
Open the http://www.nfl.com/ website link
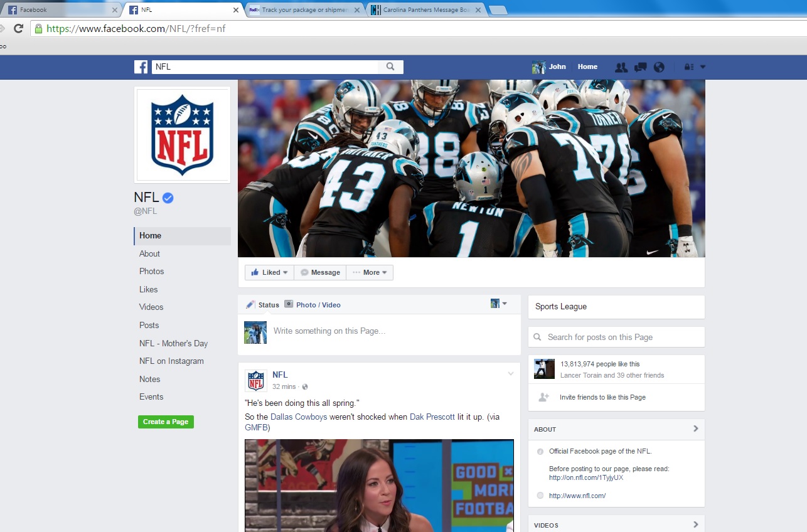(x=577, y=496)
